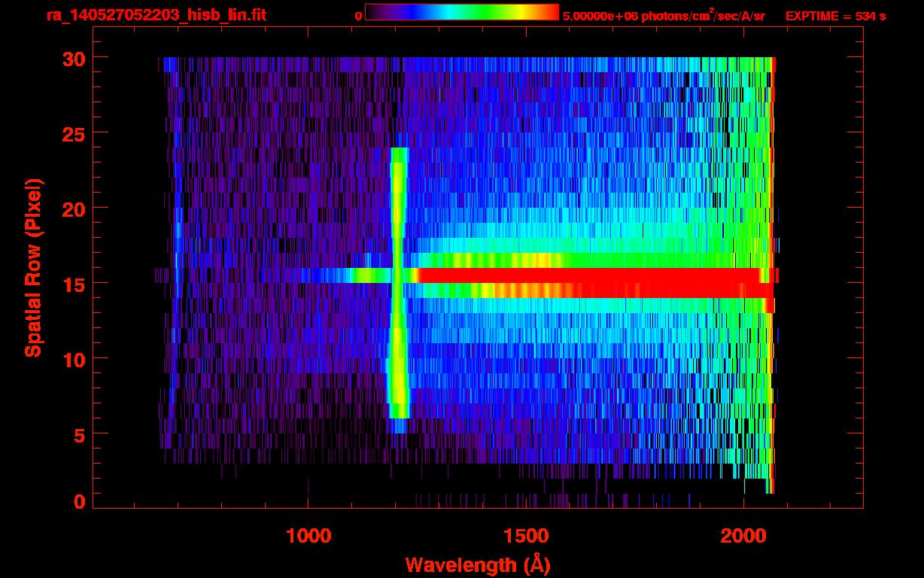This screenshot has width=924, height=578.
Task: Click the vertical green emission line near 1216 Å
Action: coord(399,283)
